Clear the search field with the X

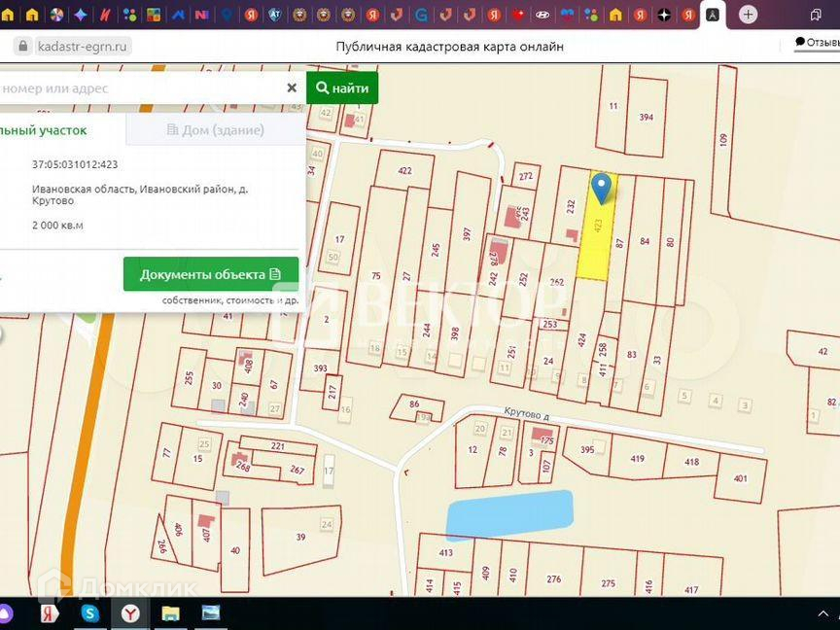(291, 87)
